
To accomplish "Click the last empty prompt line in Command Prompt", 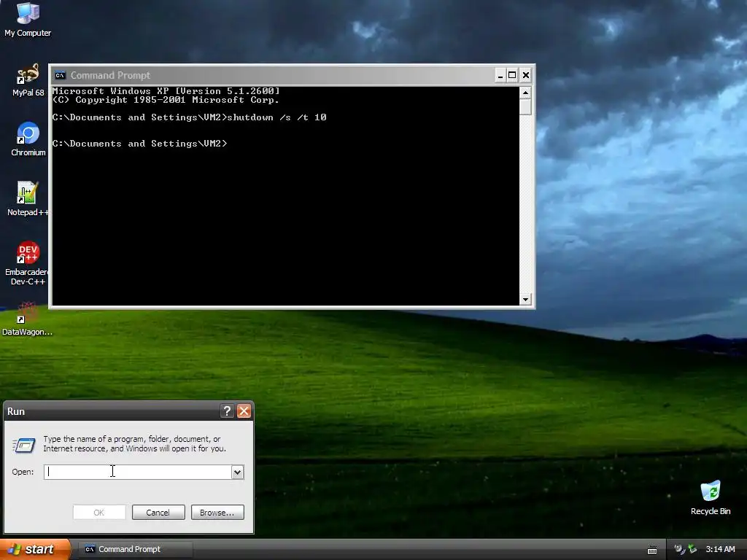I will tap(139, 144).
